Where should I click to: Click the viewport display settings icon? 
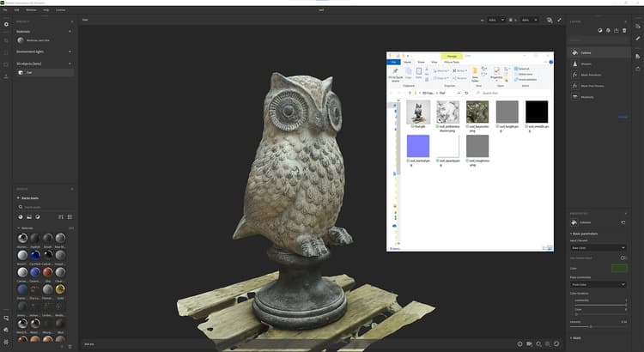click(550, 20)
